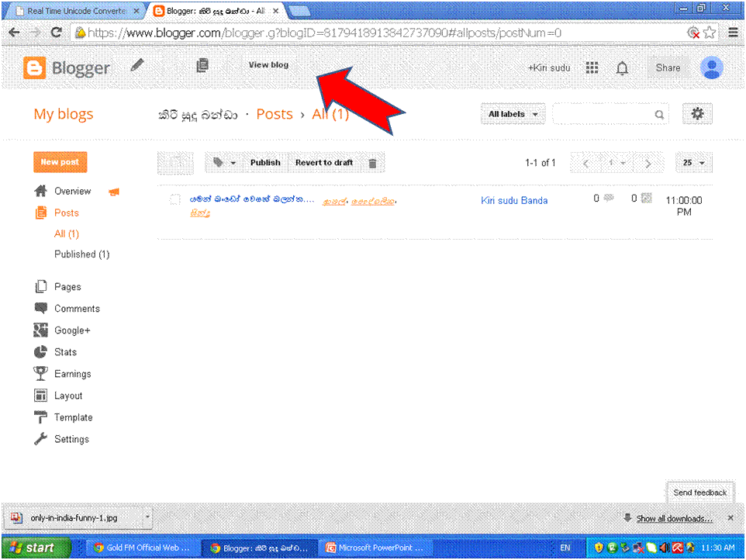The image size is (746, 560).
Task: Click the pencil create-post icon
Action: [137, 64]
